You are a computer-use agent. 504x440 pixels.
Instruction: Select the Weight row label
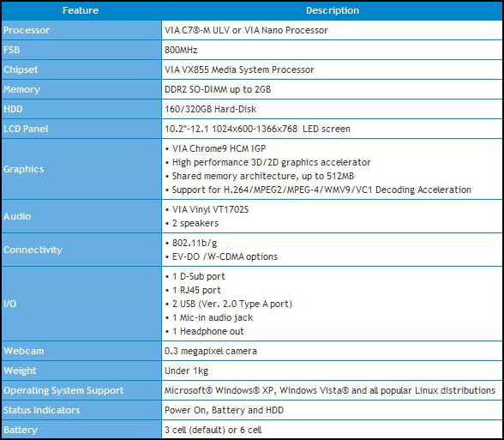(x=20, y=371)
